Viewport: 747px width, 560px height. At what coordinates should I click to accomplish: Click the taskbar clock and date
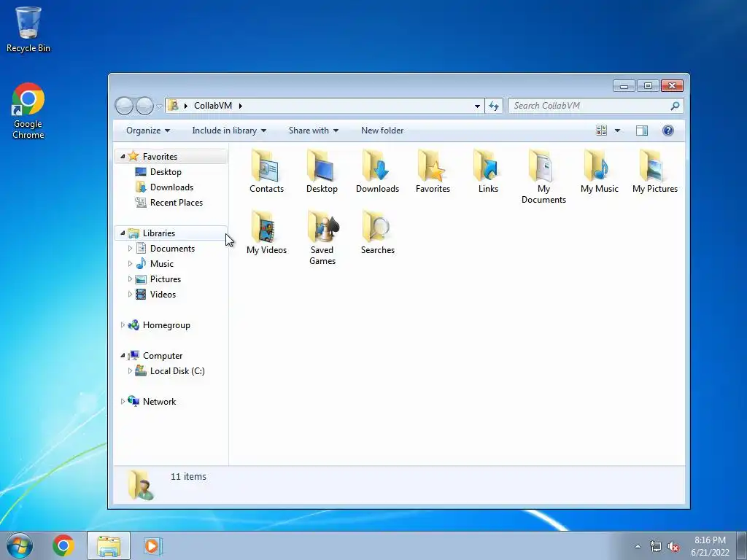point(710,546)
